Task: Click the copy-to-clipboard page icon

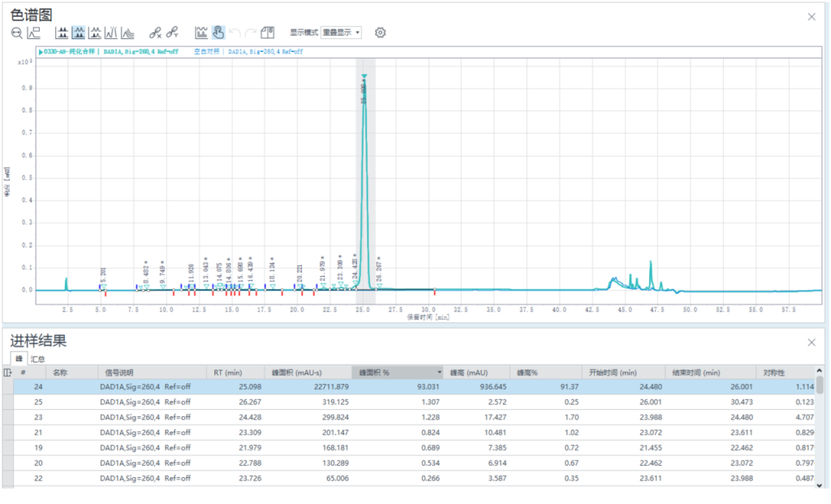Action: pyautogui.click(x=267, y=33)
